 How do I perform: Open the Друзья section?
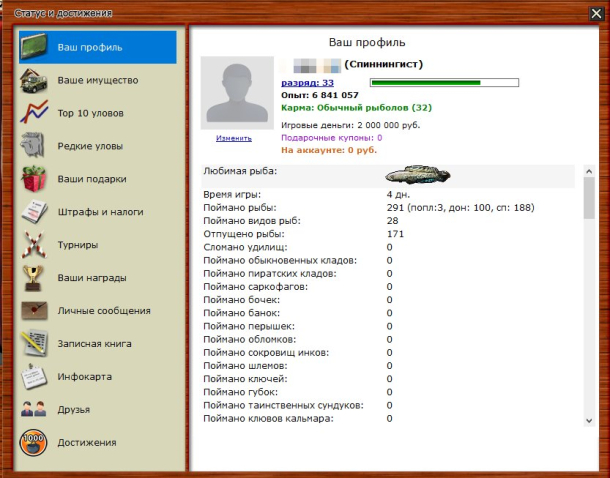tap(74, 410)
